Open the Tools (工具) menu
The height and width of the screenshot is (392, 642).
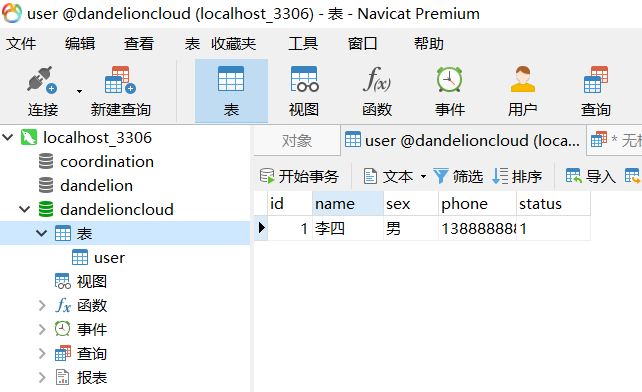[x=303, y=43]
